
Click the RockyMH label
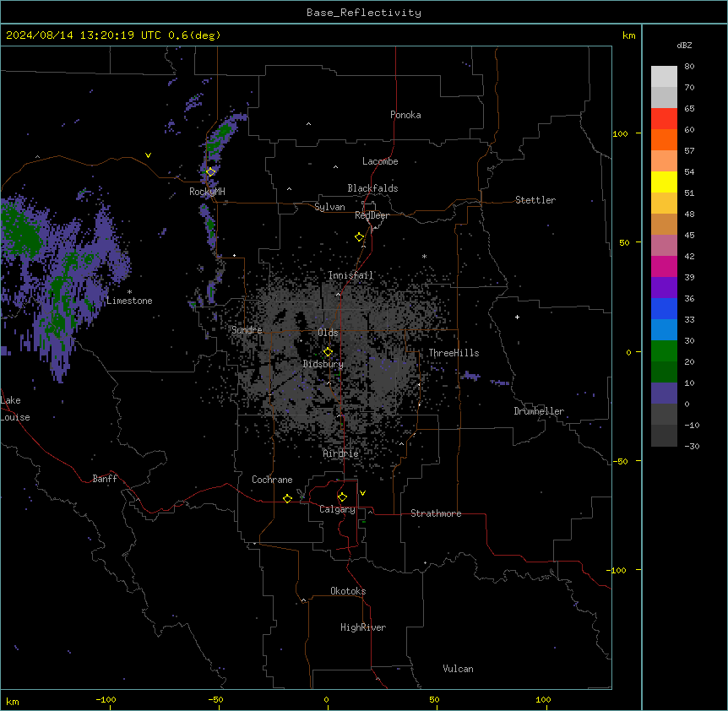pyautogui.click(x=207, y=192)
